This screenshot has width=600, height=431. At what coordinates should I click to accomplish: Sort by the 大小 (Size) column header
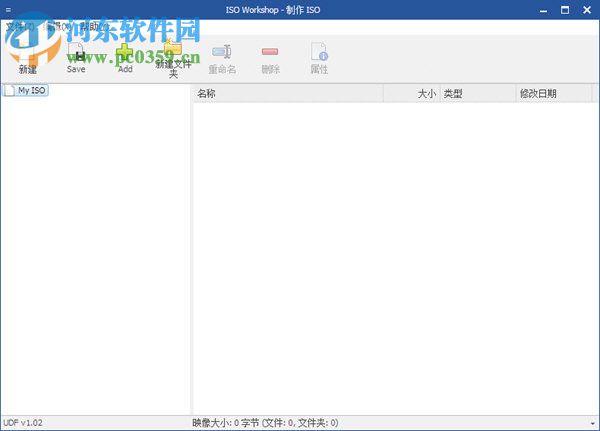[412, 93]
